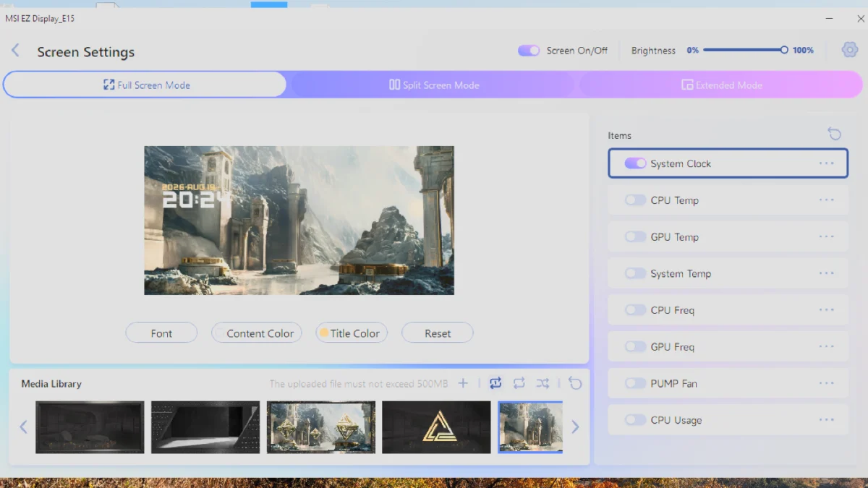Select the highlighted castle ruins thumbnail
The width and height of the screenshot is (868, 488).
tap(530, 427)
